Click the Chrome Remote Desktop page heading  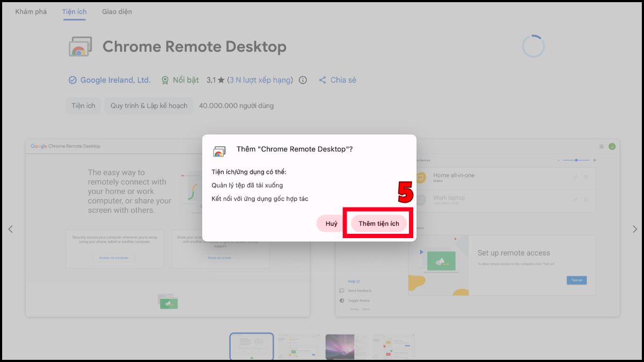click(x=194, y=47)
